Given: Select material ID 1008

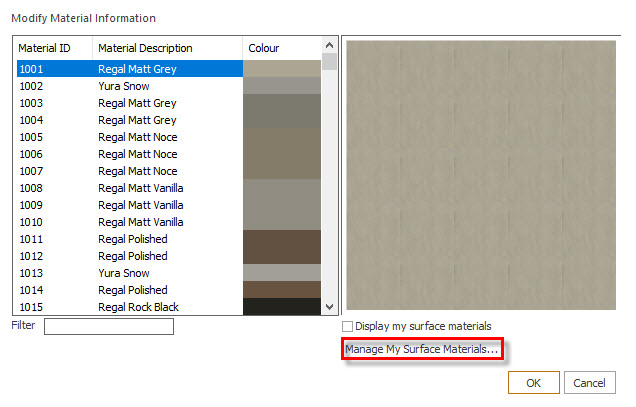Looking at the screenshot, I should click(31, 188).
